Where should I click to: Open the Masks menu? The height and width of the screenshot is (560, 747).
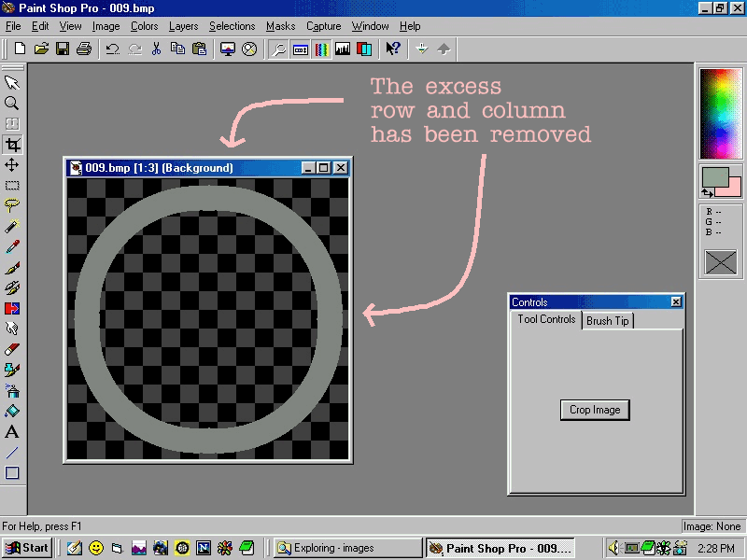(x=280, y=26)
